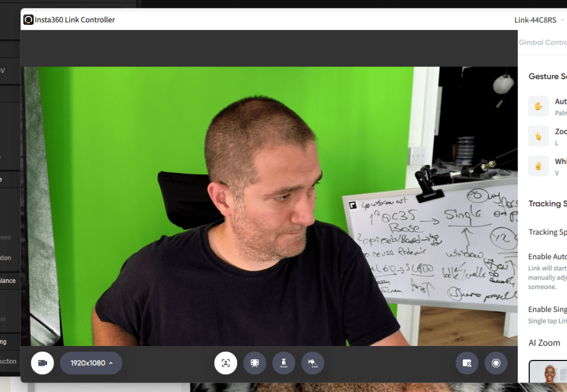The image size is (567, 392).
Task: Click the Insta360 Link Controller app logo
Action: 28,19
